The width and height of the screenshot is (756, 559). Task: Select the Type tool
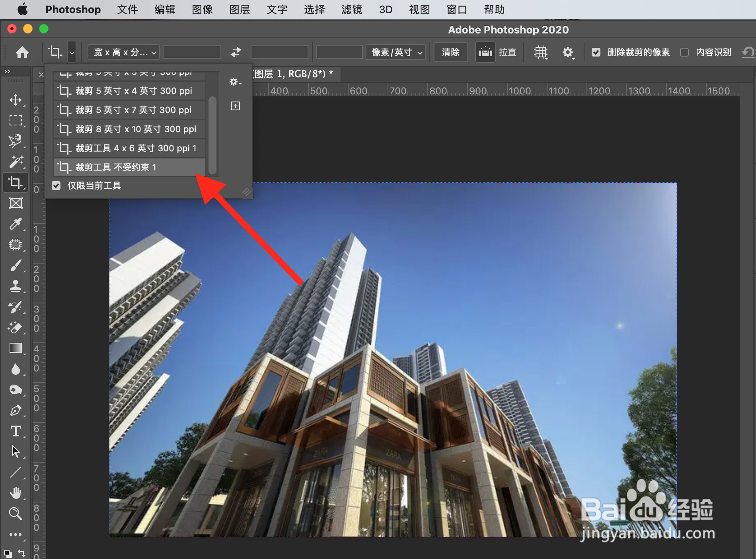[x=16, y=431]
